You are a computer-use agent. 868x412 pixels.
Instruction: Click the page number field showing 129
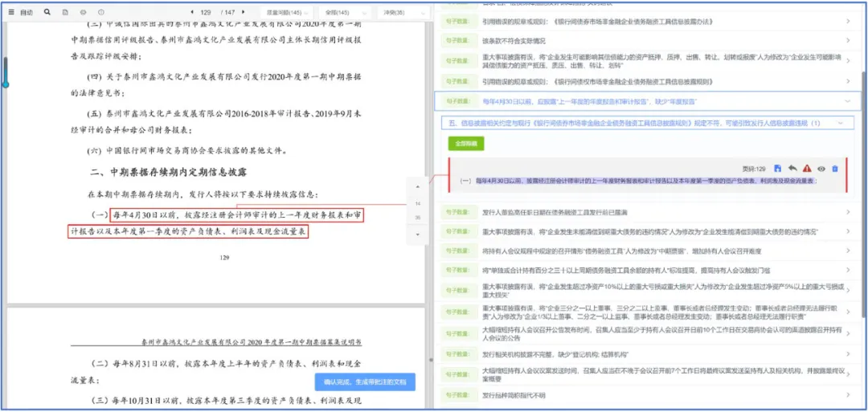[x=207, y=12]
